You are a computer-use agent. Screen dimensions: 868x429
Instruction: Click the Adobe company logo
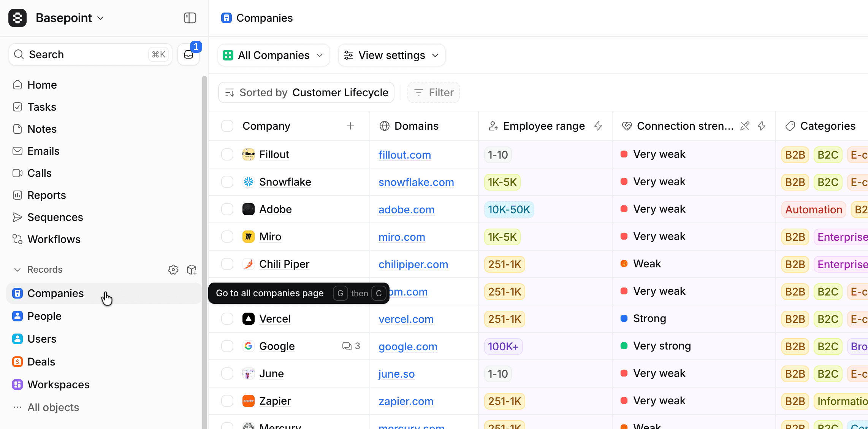coord(249,209)
